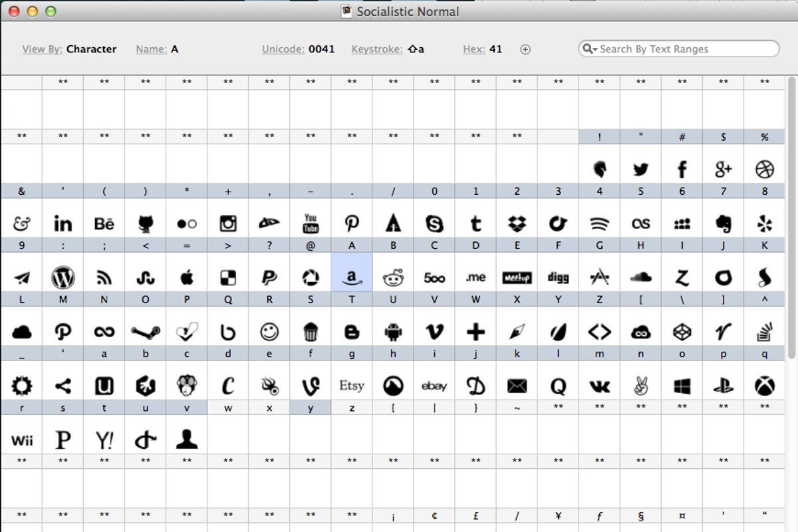This screenshot has height=532, width=798.
Task: Click the plus circle button beside Hex
Action: pos(525,49)
